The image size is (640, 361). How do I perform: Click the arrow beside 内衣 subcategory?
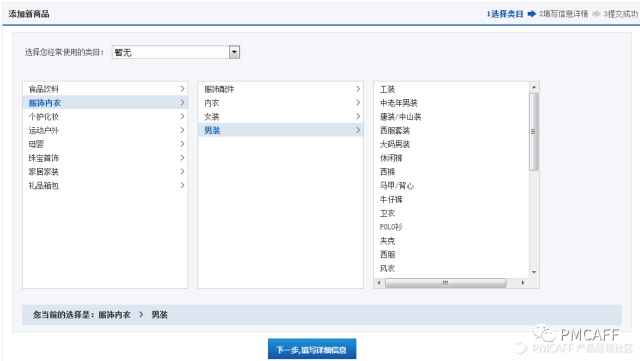(x=358, y=103)
